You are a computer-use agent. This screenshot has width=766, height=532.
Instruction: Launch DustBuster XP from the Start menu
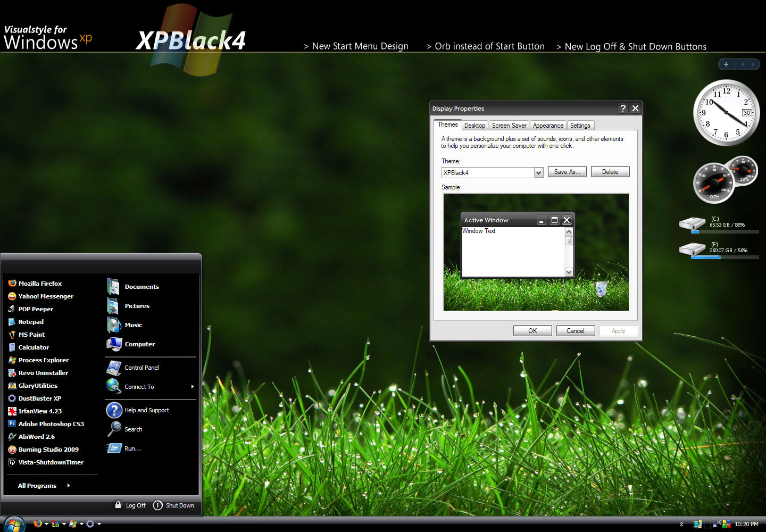35,398
